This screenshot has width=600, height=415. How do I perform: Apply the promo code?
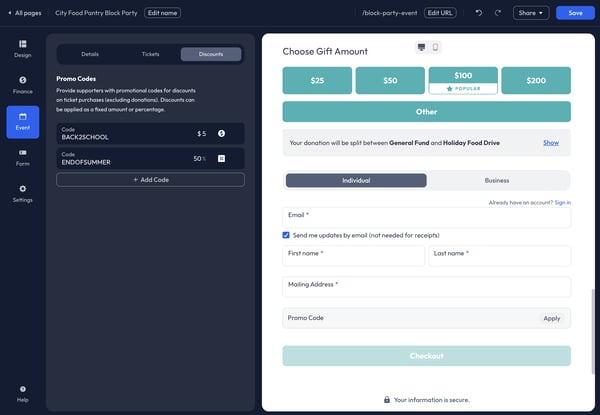pyautogui.click(x=552, y=318)
